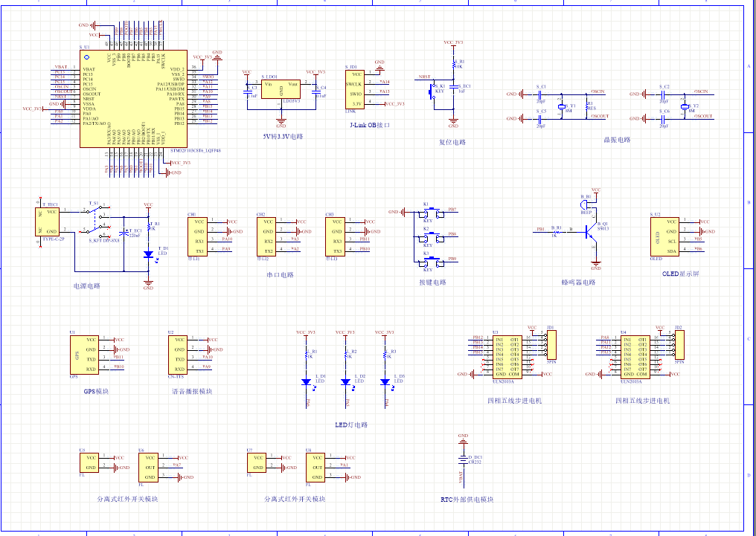This screenshot has width=756, height=536.
Task: Click the "RTC外部供电模块" label
Action: (x=467, y=500)
